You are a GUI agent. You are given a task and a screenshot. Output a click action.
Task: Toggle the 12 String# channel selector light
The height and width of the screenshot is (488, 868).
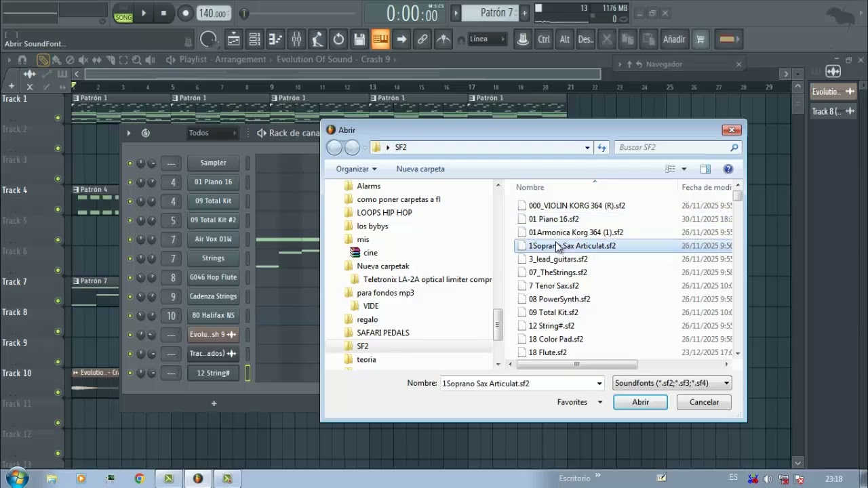point(248,373)
